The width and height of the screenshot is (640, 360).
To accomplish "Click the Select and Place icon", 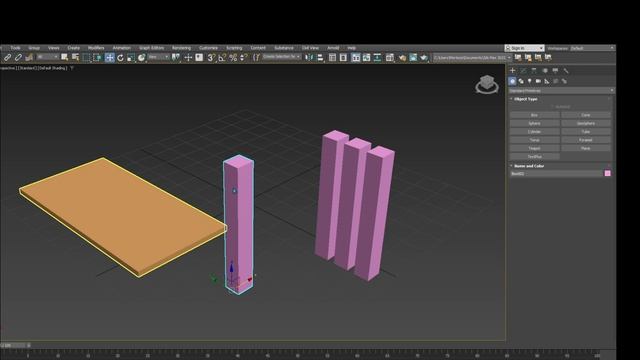I will 142,58.
